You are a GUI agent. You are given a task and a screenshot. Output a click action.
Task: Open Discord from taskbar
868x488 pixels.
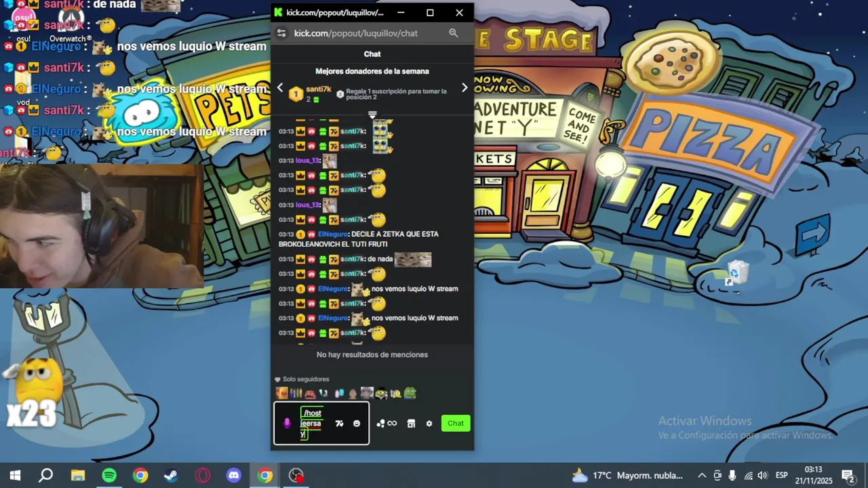(234, 476)
